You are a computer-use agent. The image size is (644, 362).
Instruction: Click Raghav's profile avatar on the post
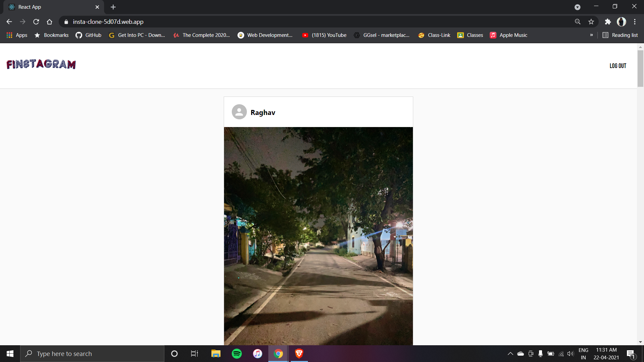[239, 112]
